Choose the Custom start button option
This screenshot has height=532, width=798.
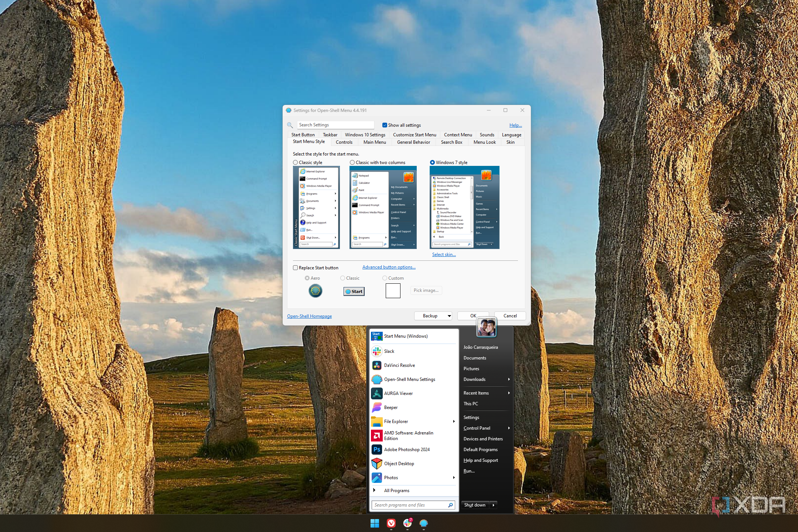point(385,278)
